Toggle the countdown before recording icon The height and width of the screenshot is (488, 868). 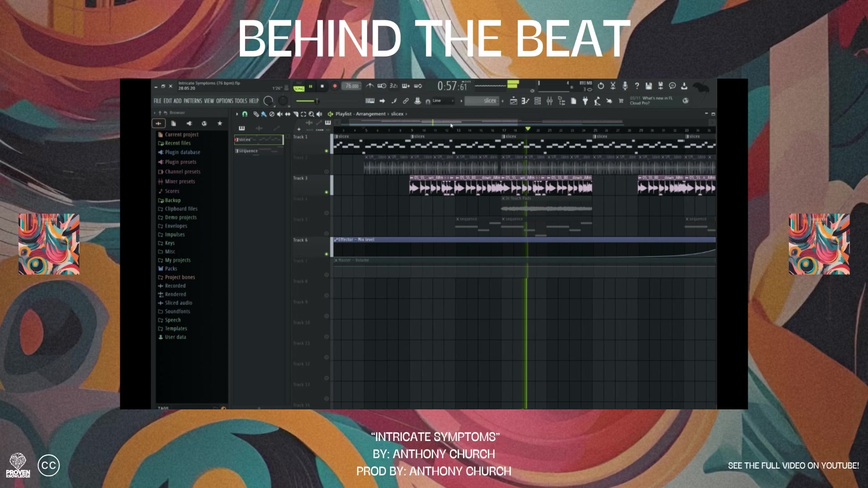394,86
